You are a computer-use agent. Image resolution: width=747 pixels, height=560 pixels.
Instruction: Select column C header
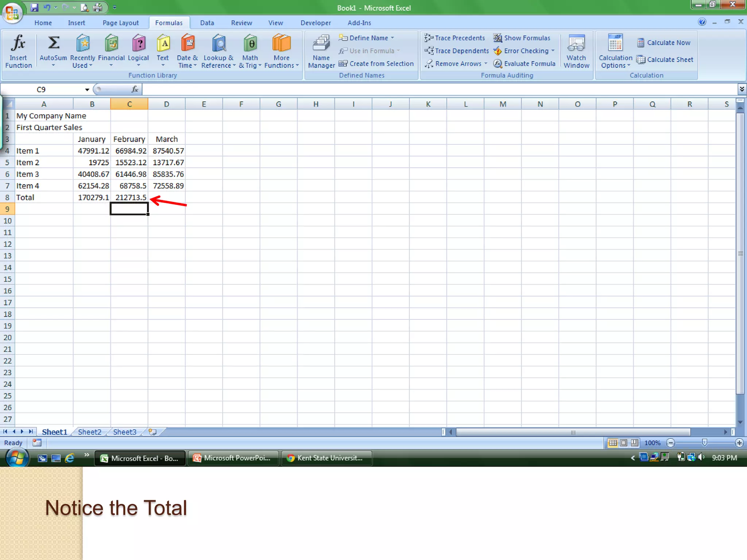tap(129, 104)
